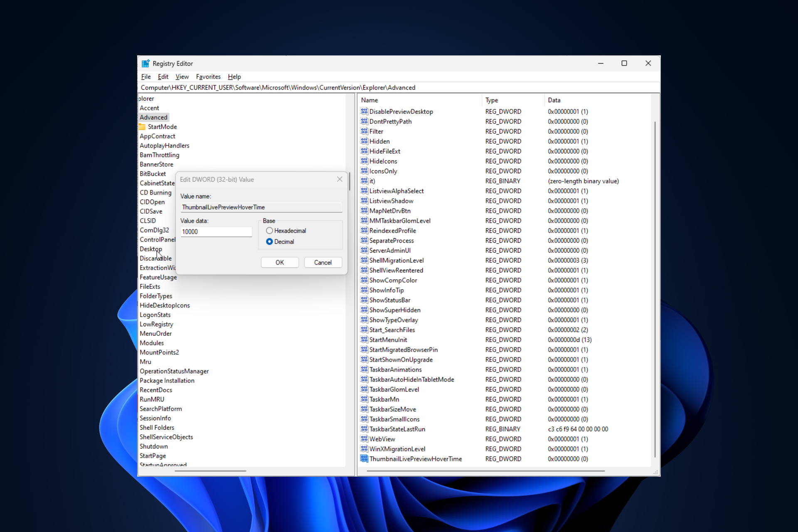
Task: Click Cancel to discard DWORD edit
Action: click(323, 262)
